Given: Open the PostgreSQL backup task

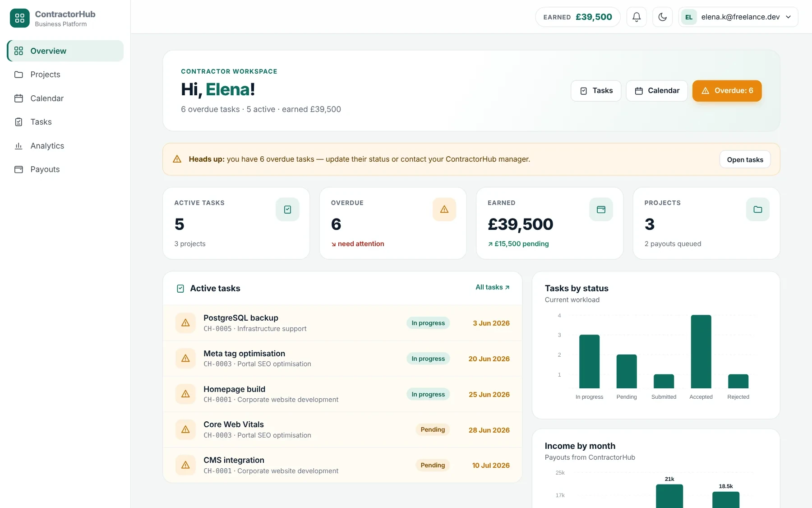Looking at the screenshot, I should [x=342, y=323].
